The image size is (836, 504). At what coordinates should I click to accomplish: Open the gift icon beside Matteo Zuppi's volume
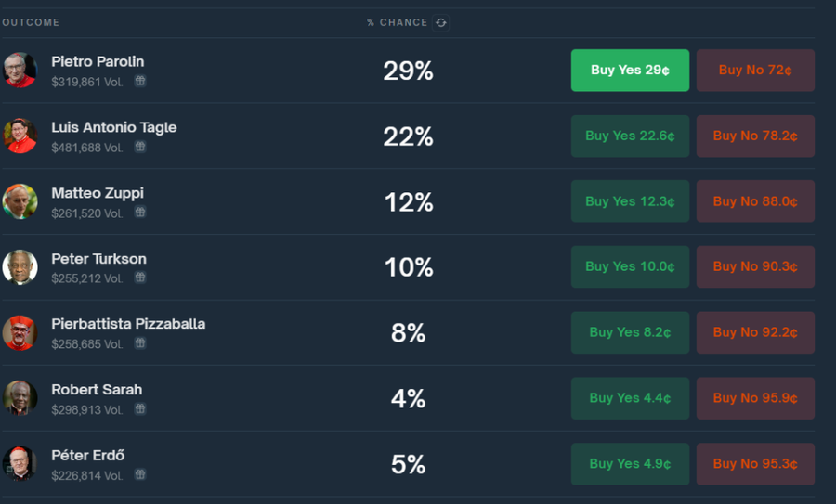coord(139,213)
